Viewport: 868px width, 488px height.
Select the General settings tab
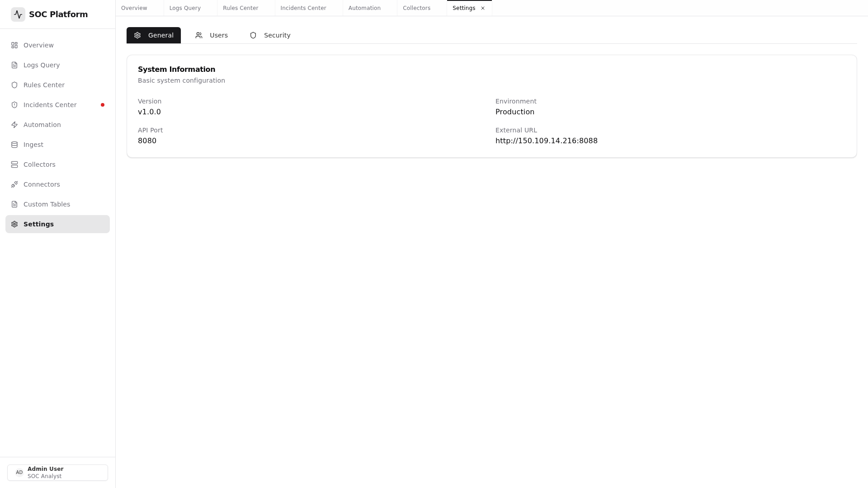pyautogui.click(x=154, y=35)
